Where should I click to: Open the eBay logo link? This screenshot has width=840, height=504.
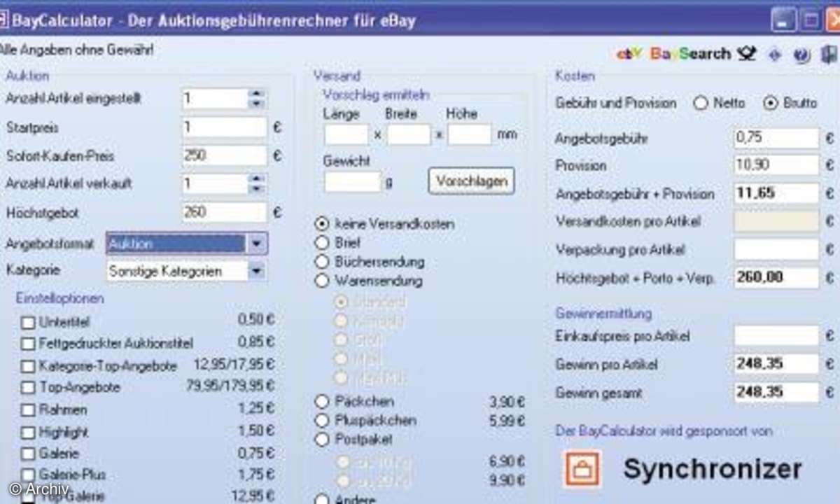[x=629, y=54]
